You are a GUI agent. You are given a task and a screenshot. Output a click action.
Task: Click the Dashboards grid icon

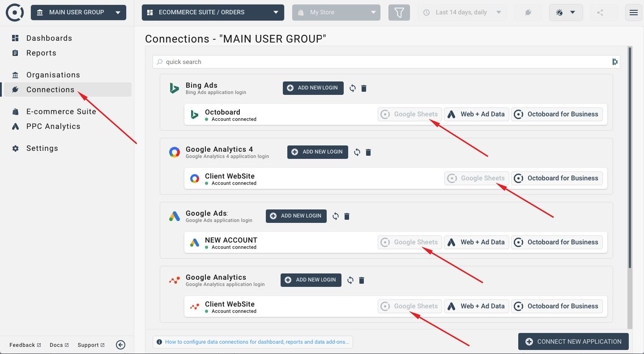(x=16, y=38)
